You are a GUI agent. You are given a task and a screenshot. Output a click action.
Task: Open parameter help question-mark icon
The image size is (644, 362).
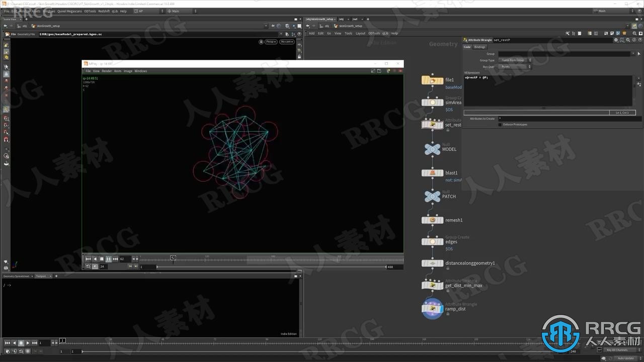click(x=639, y=40)
